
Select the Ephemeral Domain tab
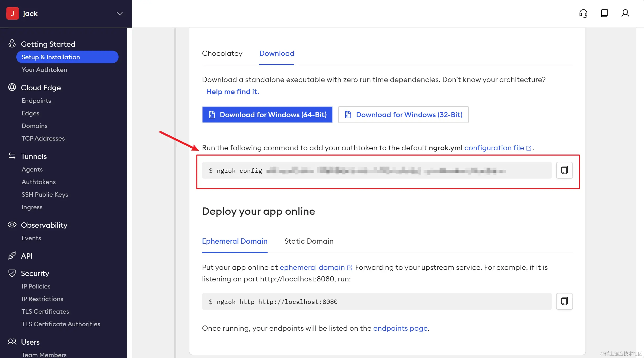pyautogui.click(x=235, y=241)
